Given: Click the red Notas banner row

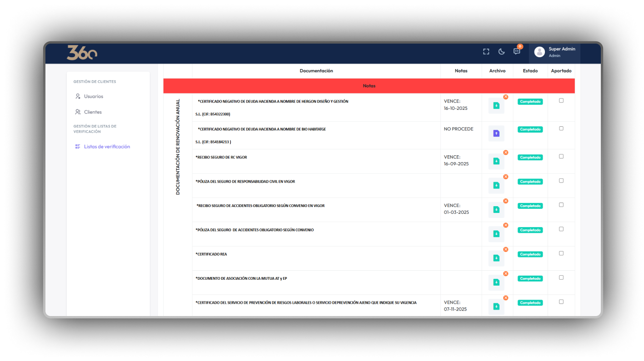Looking at the screenshot, I should pyautogui.click(x=369, y=86).
